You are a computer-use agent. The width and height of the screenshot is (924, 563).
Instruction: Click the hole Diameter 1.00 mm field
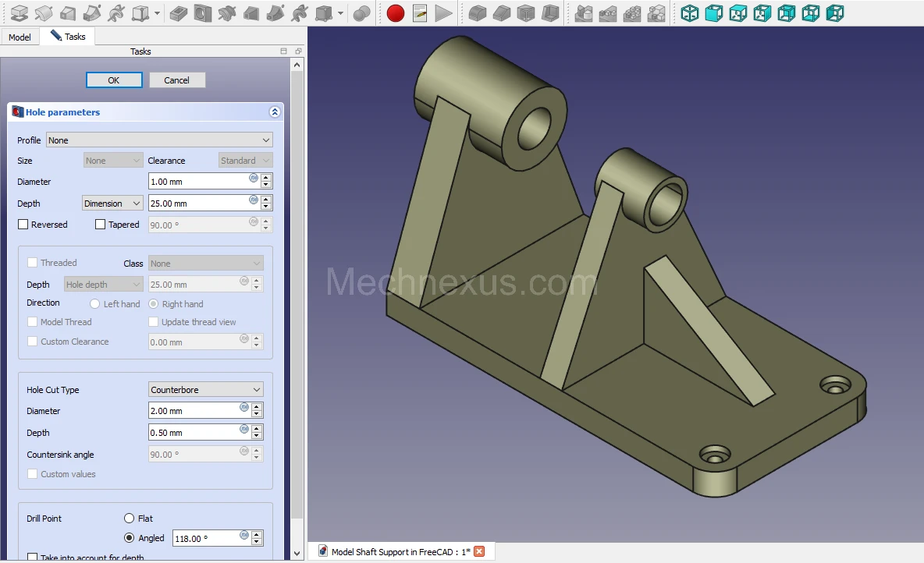198,182
